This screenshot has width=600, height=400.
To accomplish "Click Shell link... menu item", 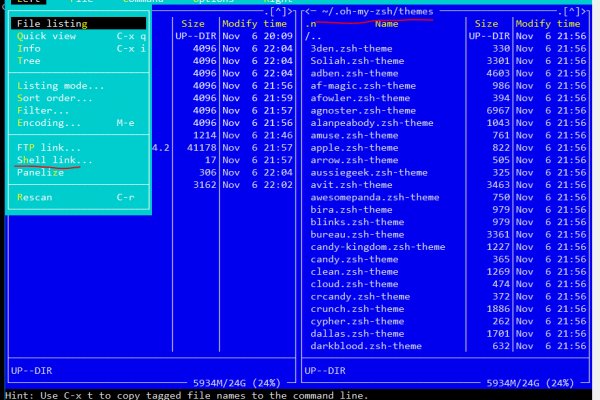I will (x=55, y=160).
